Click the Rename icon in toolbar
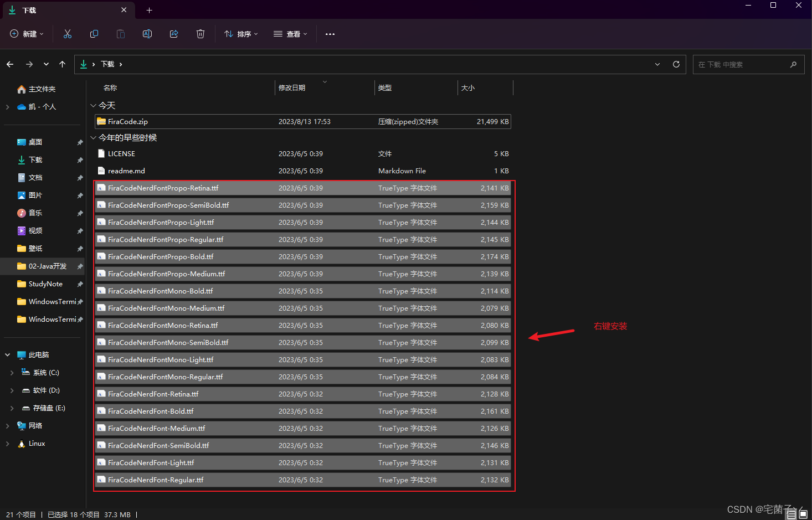Screen dimensions: 812x520 coord(147,34)
